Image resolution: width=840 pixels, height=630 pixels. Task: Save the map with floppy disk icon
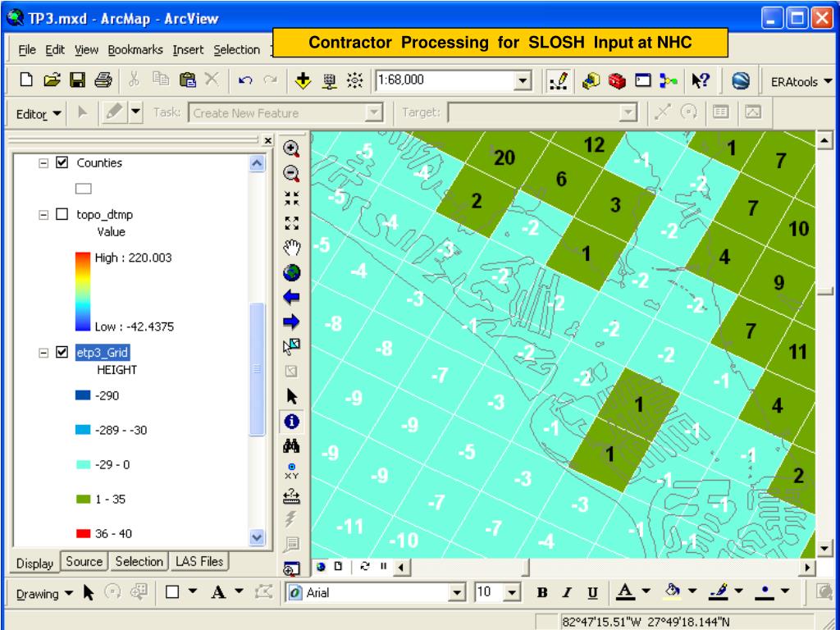point(78,80)
